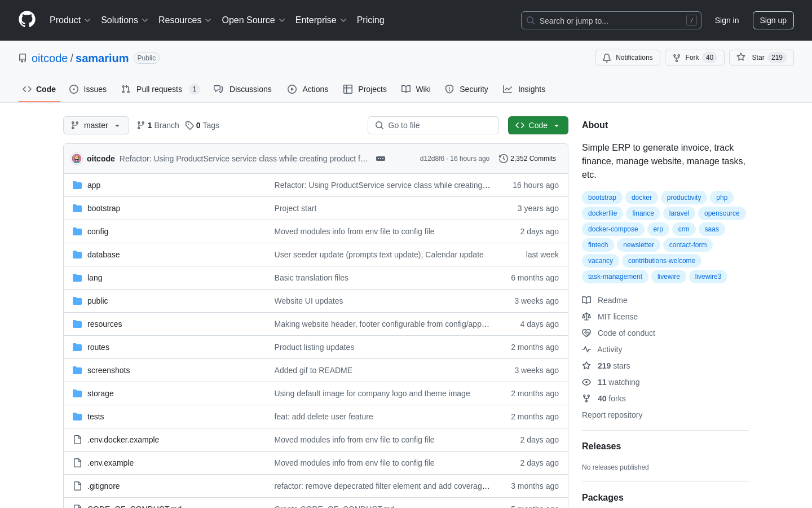Open the Enterprise dropdown menu

click(321, 20)
